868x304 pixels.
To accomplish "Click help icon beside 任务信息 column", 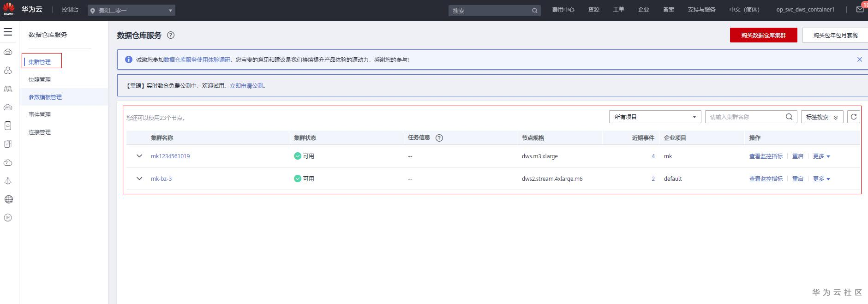I will (439, 138).
